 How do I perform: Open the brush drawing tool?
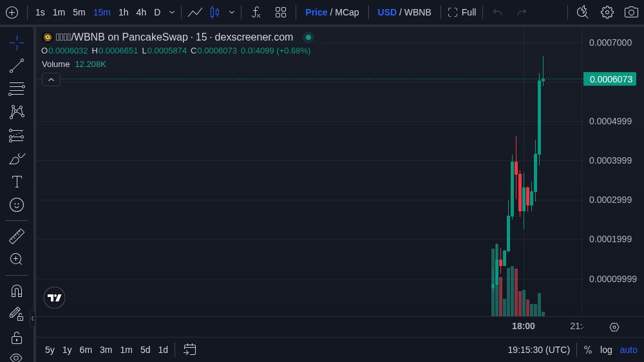[x=17, y=158]
